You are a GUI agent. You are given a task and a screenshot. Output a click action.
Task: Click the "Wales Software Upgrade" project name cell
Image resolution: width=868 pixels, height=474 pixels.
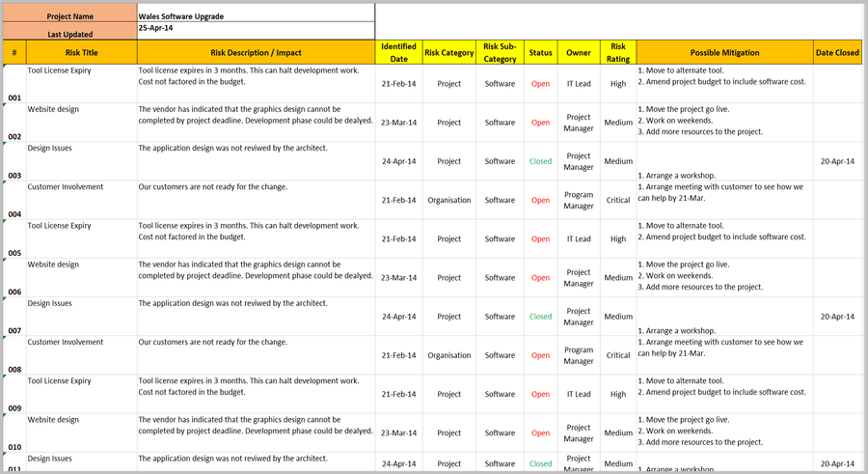coord(256,13)
